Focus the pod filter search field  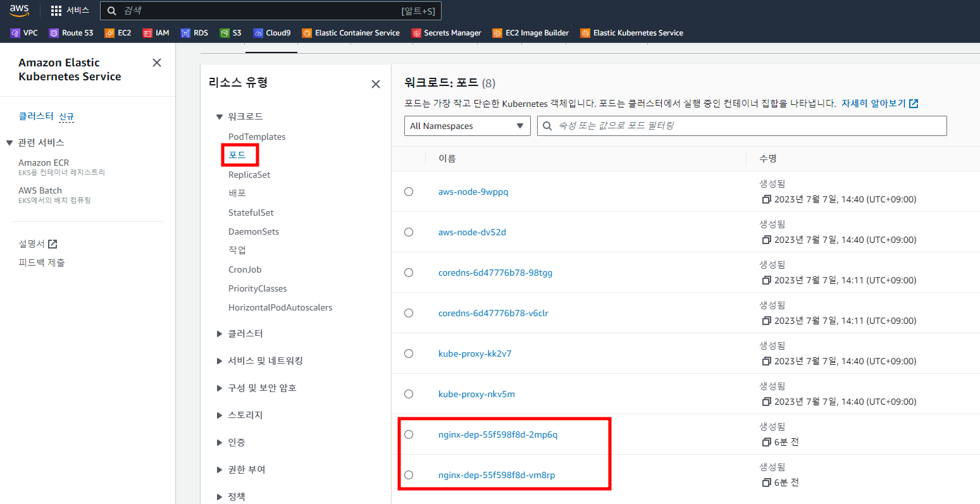point(742,126)
